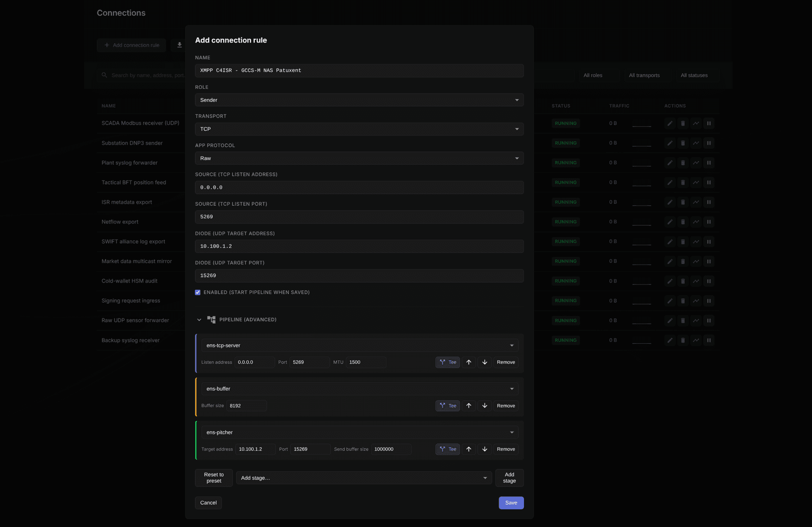Show traffic chart for Plant syslog forwarder
Screen dimensions: 812x527
[696, 163]
